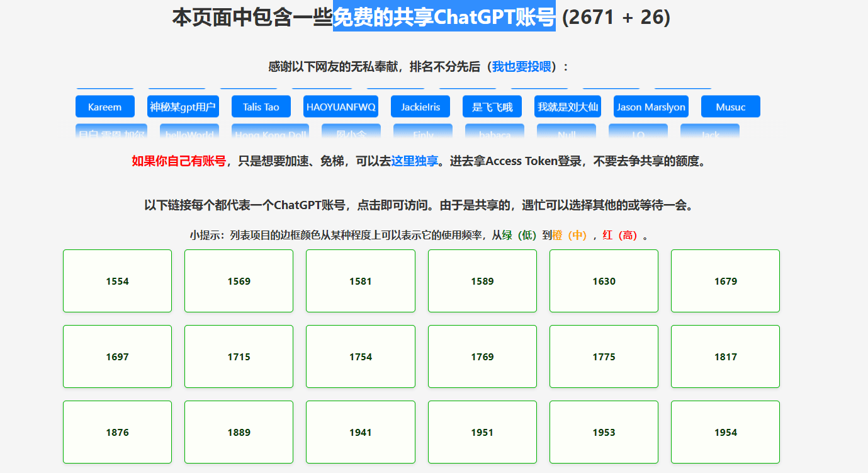This screenshot has height=473, width=868.
Task: Click the account 1954 card
Action: coord(725,432)
